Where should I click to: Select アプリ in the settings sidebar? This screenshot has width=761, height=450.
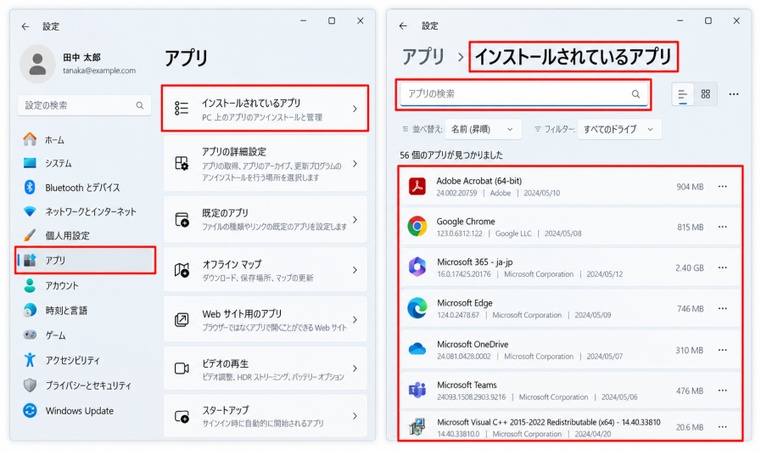(85, 260)
